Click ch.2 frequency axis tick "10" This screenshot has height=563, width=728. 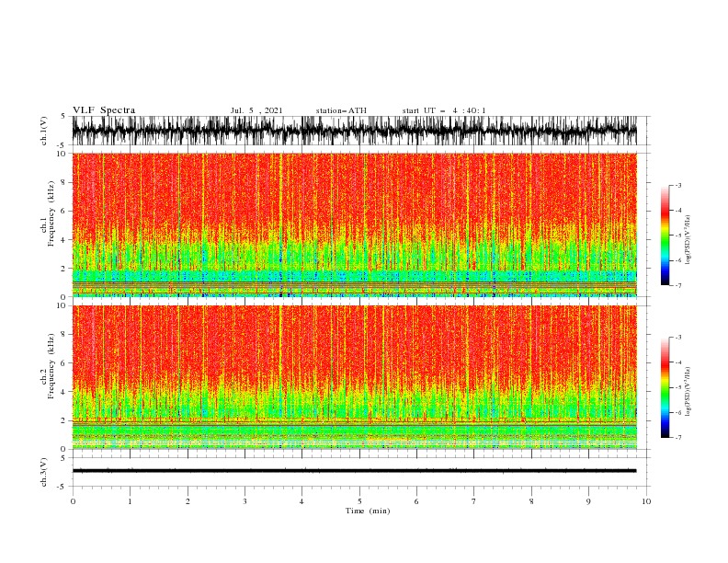tap(63, 305)
